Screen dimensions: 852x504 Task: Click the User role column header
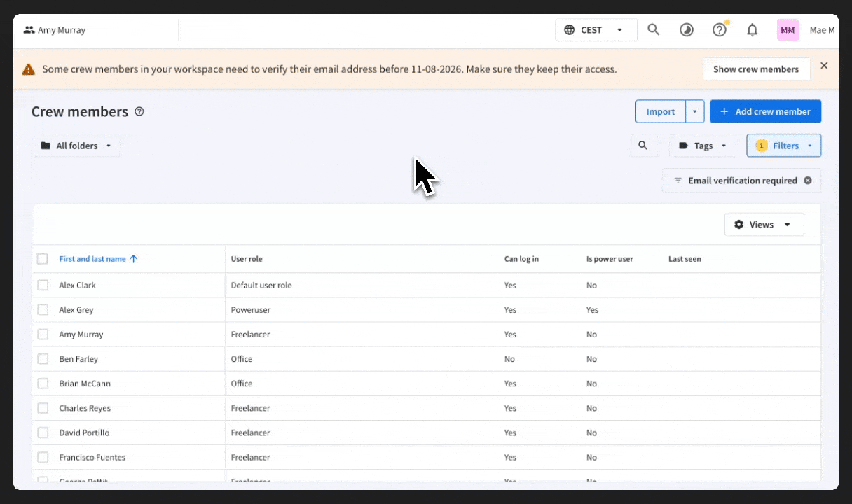pyautogui.click(x=247, y=259)
